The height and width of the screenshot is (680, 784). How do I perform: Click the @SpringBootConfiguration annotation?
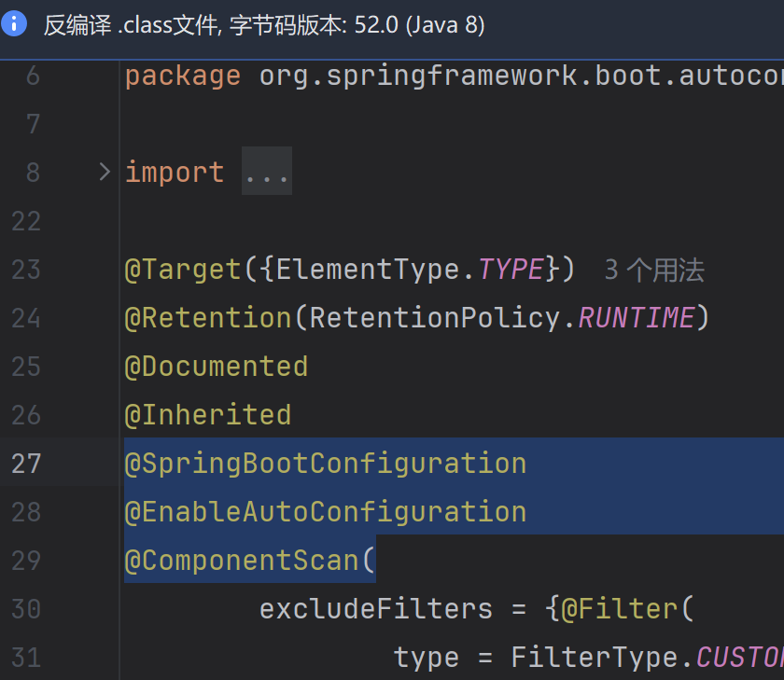pos(325,464)
